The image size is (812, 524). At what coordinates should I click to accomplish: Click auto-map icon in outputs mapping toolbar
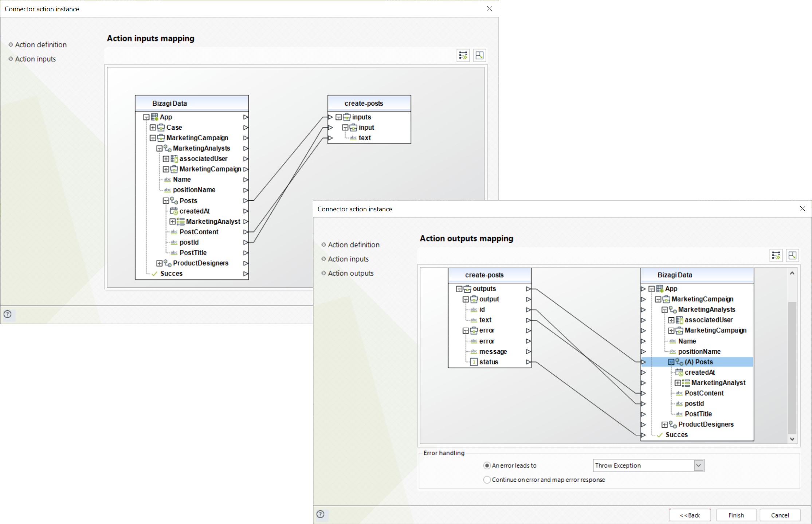(776, 255)
